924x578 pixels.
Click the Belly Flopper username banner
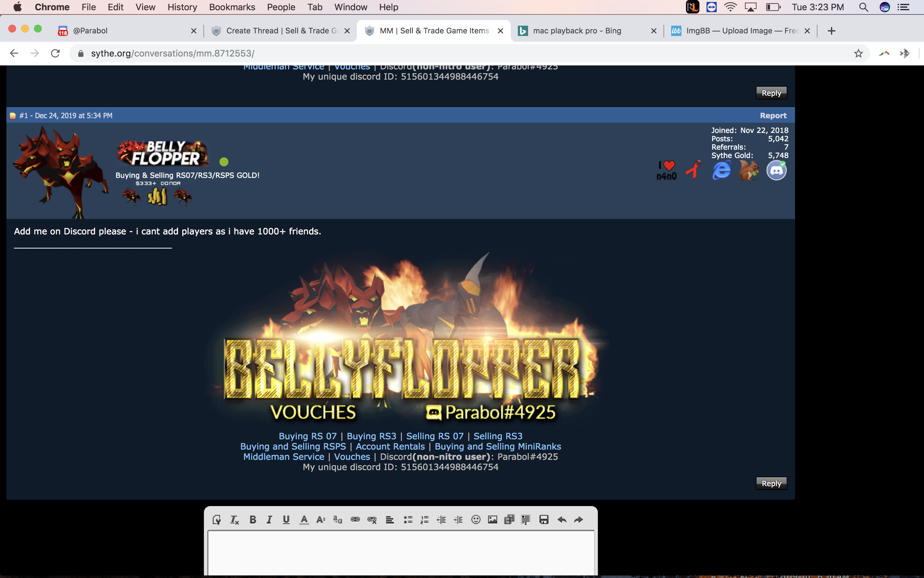pyautogui.click(x=163, y=153)
